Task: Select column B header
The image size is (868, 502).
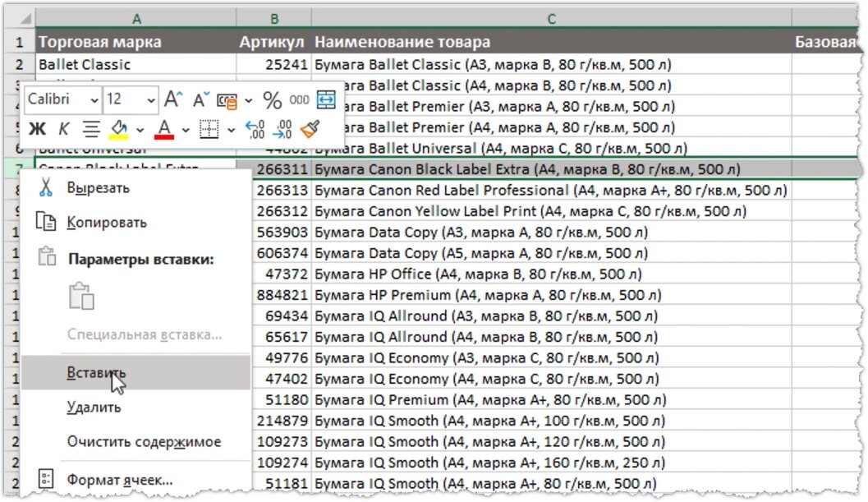Action: (274, 19)
